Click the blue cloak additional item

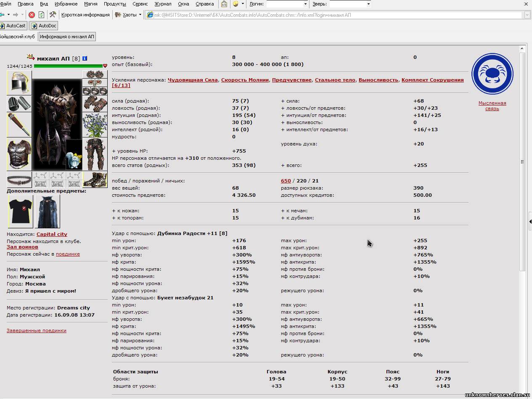pos(48,211)
